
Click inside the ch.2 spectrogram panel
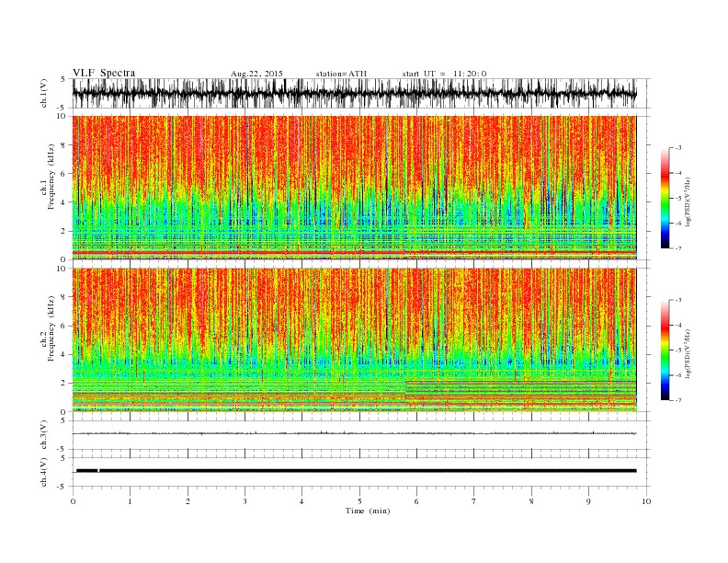pyautogui.click(x=354, y=340)
